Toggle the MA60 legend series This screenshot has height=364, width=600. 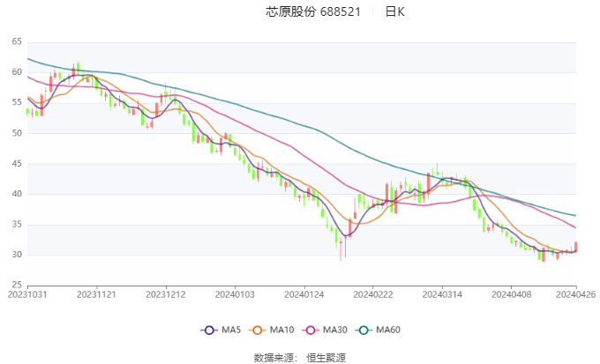click(378, 330)
